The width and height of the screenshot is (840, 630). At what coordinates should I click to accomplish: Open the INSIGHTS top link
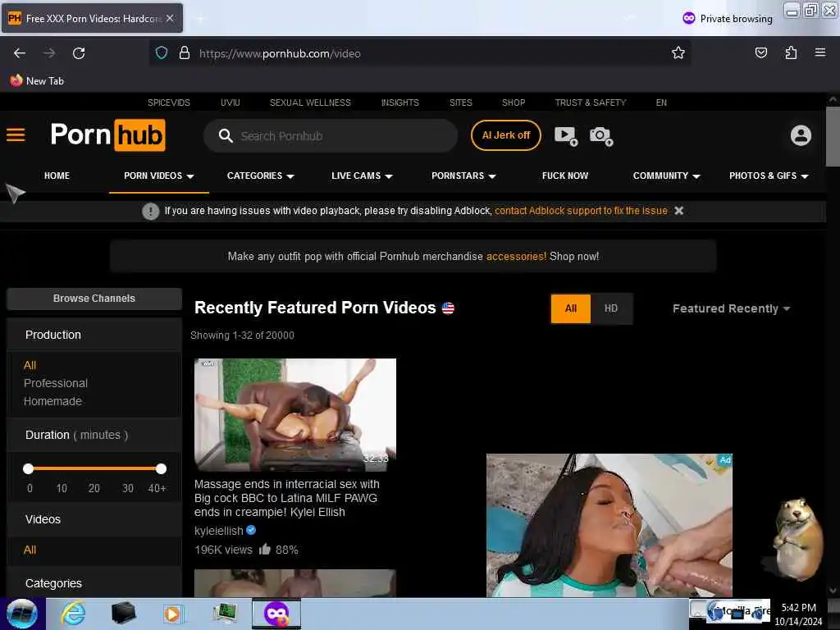click(x=400, y=103)
